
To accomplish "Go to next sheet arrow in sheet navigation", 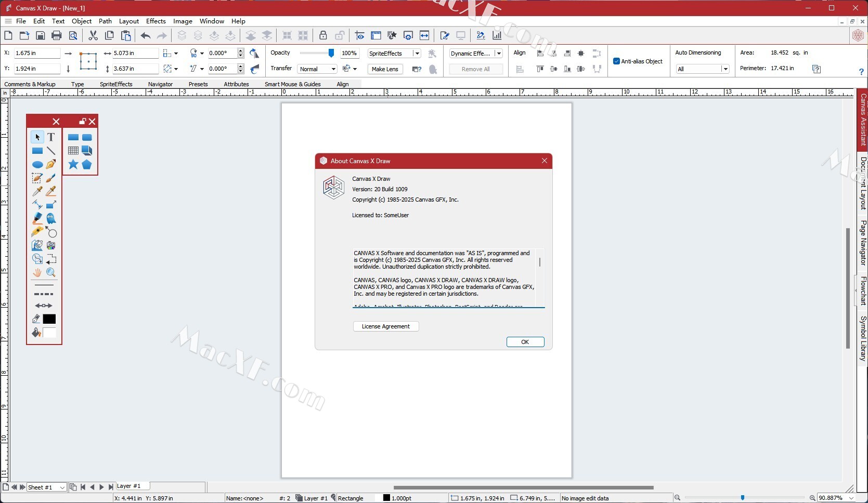I will pyautogui.click(x=22, y=487).
